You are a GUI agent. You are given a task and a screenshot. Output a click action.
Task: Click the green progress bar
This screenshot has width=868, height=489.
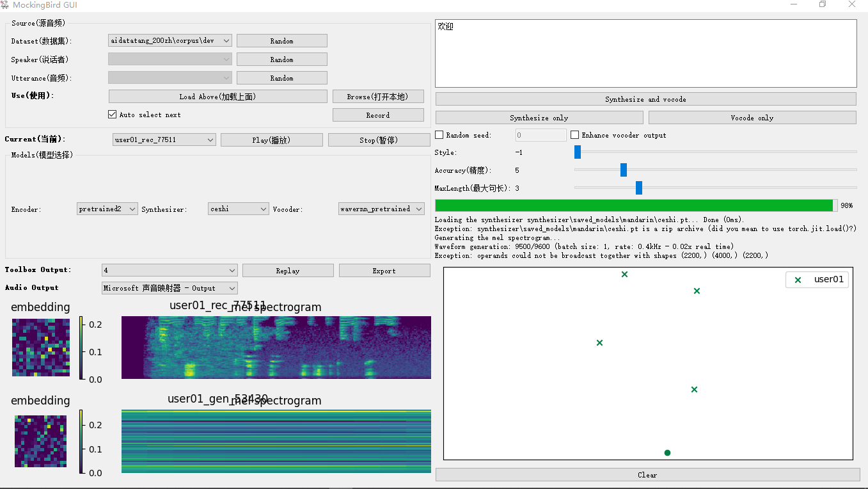[x=636, y=205]
